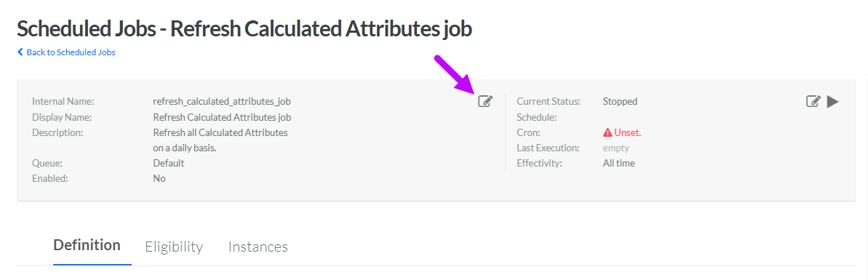Click the Display Name value text
This screenshot has height=280, width=868.
pos(222,117)
